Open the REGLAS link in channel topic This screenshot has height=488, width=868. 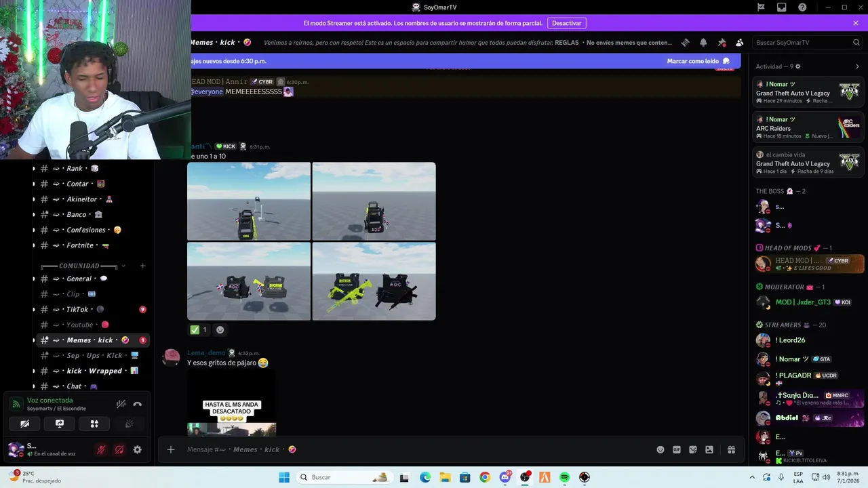pos(566,42)
